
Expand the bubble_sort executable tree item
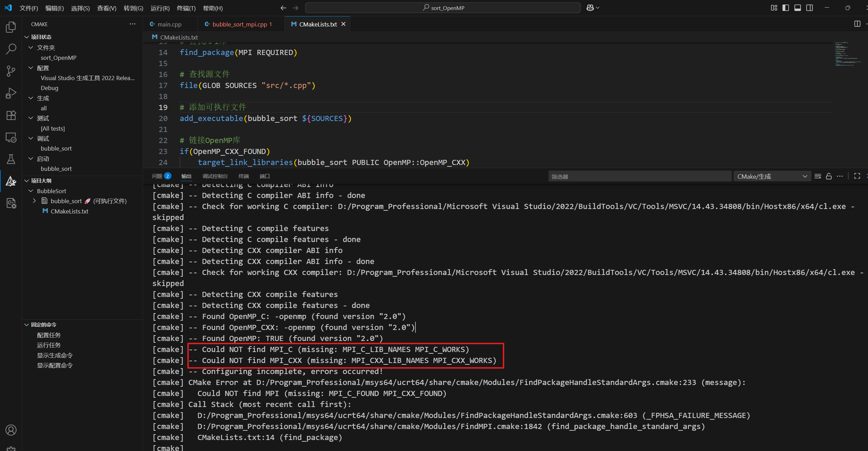click(34, 201)
